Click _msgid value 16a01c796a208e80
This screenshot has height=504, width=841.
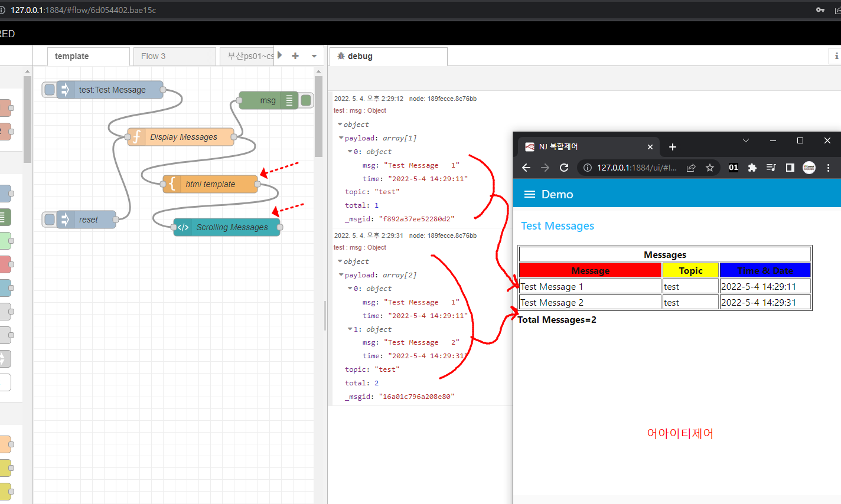coord(416,397)
